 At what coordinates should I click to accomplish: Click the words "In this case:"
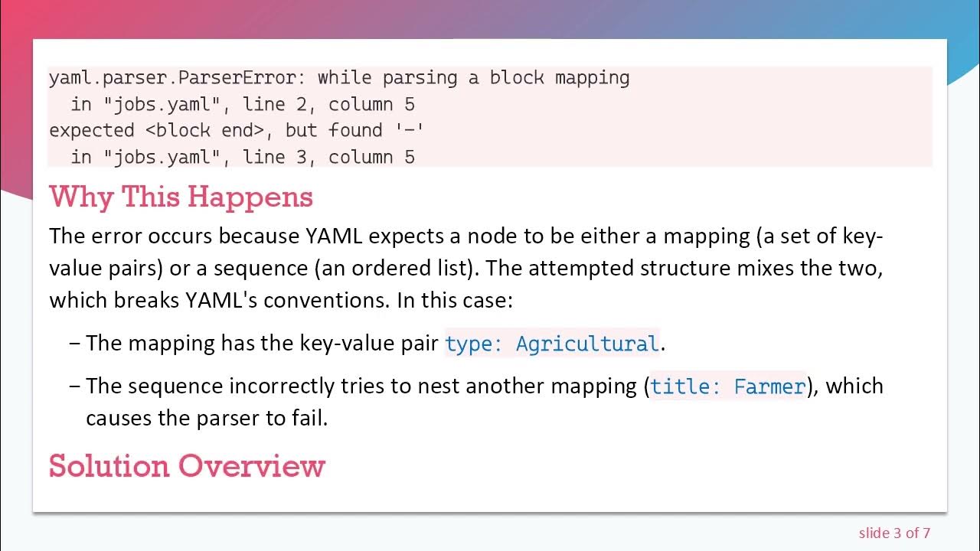(454, 300)
